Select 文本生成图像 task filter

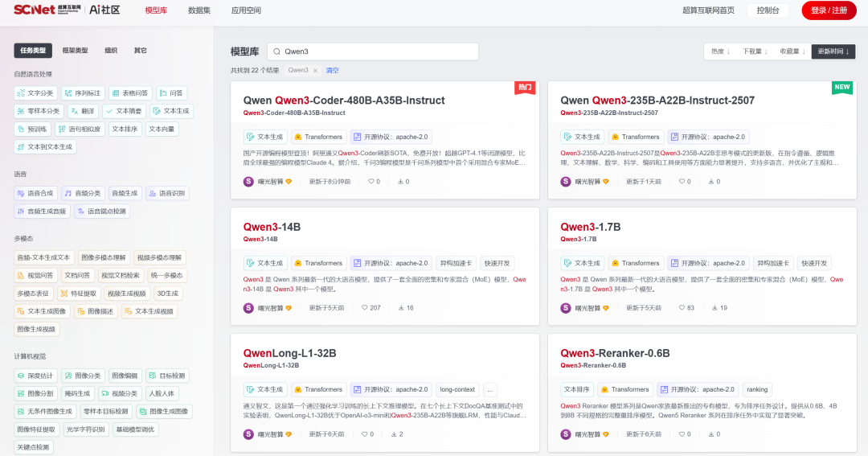click(x=42, y=311)
